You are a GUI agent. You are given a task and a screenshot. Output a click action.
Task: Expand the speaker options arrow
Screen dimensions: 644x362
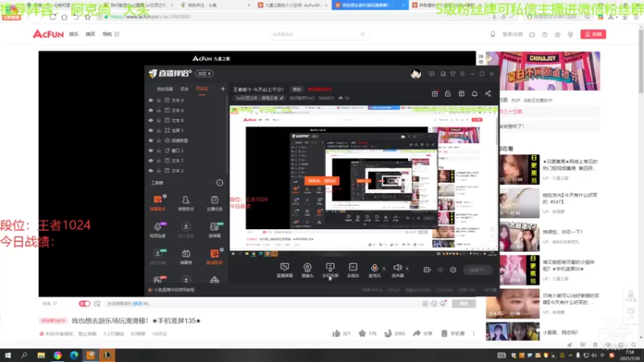(x=407, y=269)
